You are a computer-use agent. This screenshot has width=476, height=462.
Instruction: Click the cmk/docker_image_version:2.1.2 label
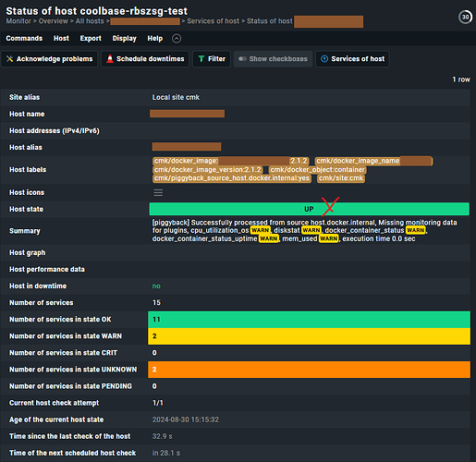click(208, 170)
